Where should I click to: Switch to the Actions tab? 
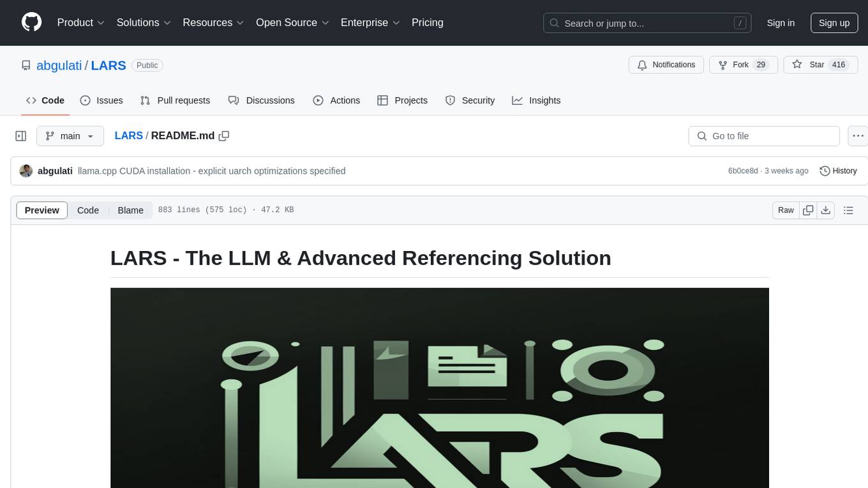tap(336, 100)
